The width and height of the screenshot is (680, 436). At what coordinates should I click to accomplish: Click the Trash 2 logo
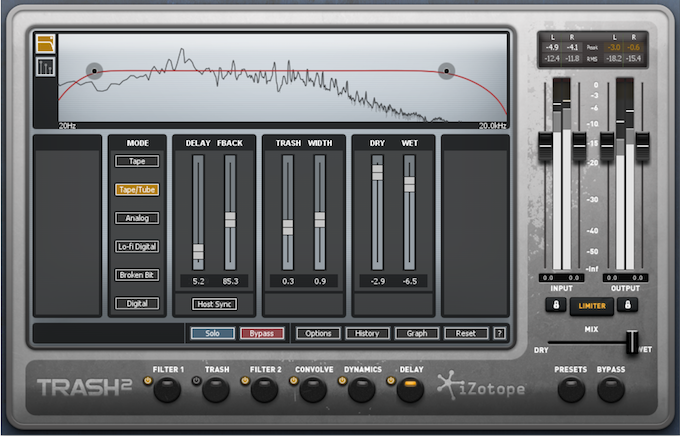[84, 387]
